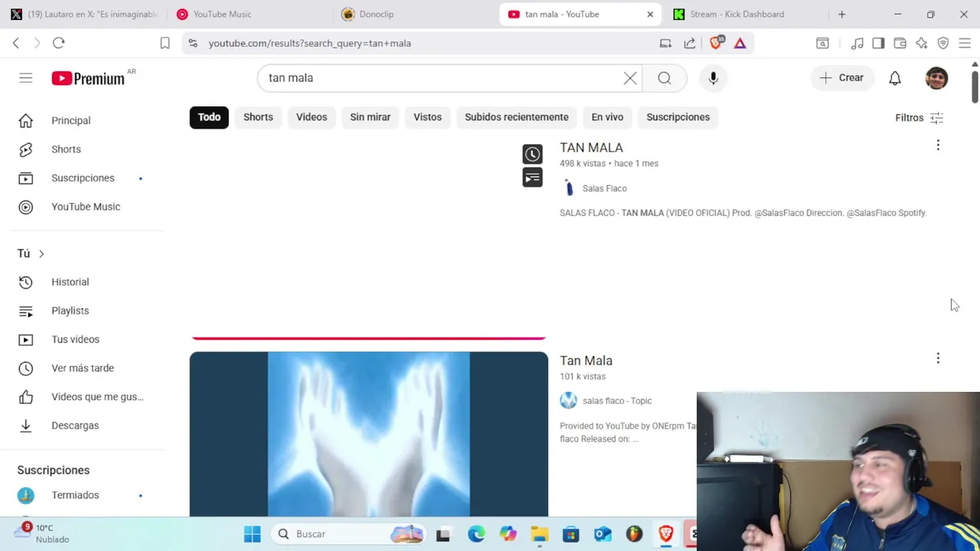Expand the Tú section chevron
The height and width of the screenshot is (551, 980).
coord(41,254)
